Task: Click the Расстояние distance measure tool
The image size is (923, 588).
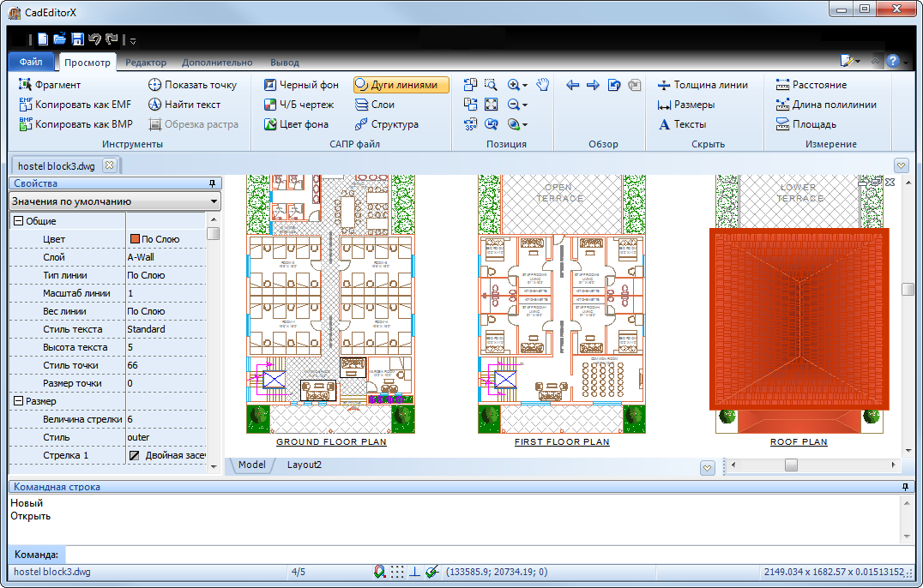Action: [x=811, y=85]
